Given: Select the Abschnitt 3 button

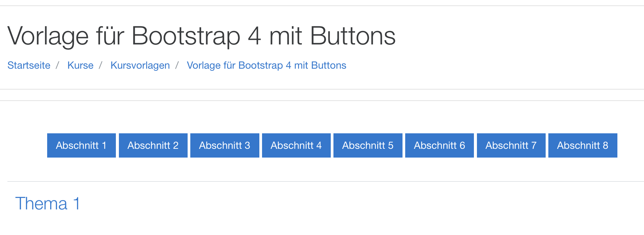Looking at the screenshot, I should point(225,145).
